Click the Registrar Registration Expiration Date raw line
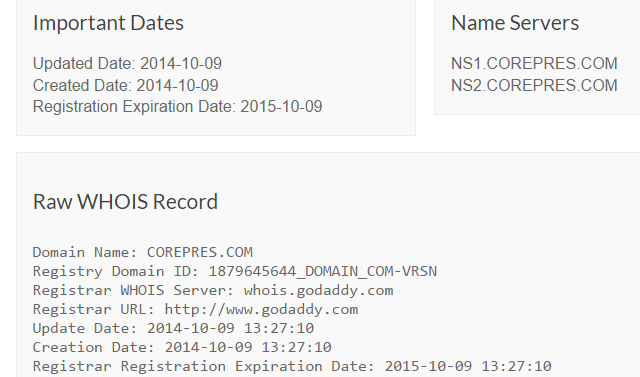The image size is (640, 377). 292,366
